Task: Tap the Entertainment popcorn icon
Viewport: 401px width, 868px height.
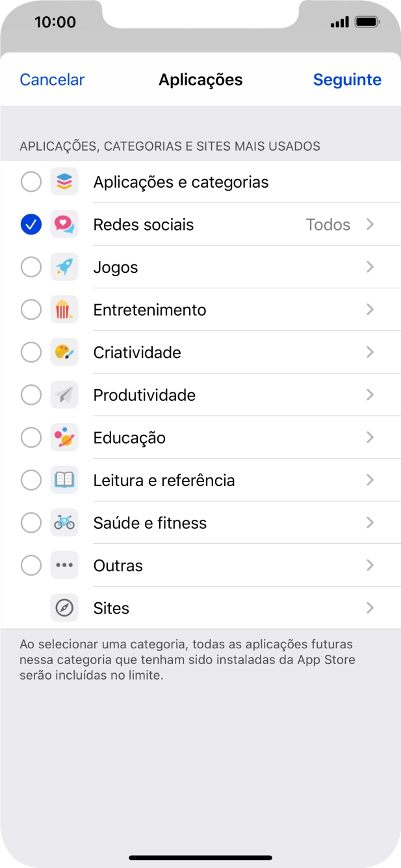Action: [x=64, y=310]
